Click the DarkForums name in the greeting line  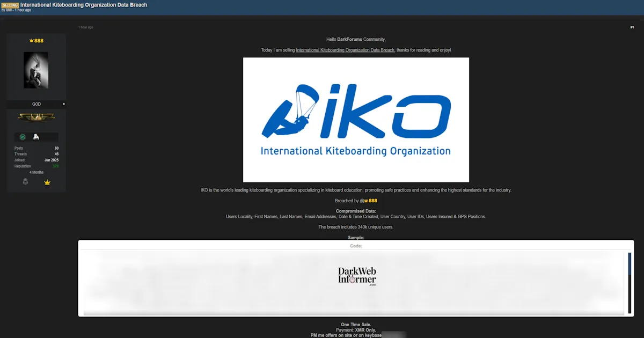349,39
